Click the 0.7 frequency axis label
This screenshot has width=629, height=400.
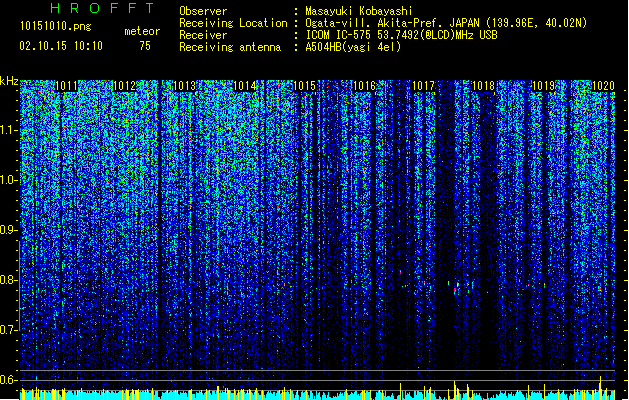point(9,330)
